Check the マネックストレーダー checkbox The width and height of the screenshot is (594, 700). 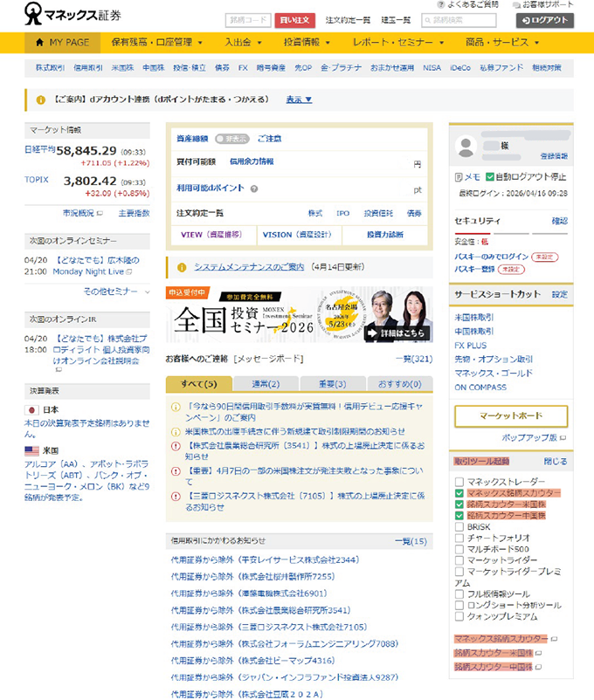tap(459, 482)
